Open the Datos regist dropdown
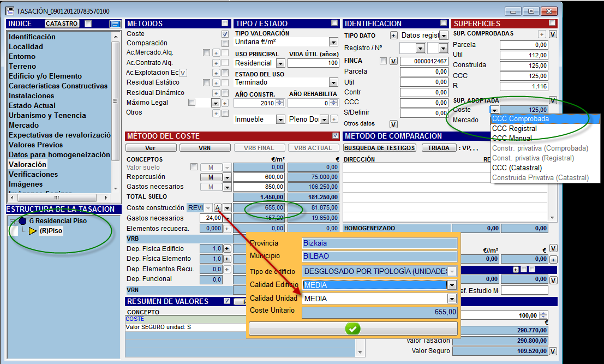 tap(444, 36)
